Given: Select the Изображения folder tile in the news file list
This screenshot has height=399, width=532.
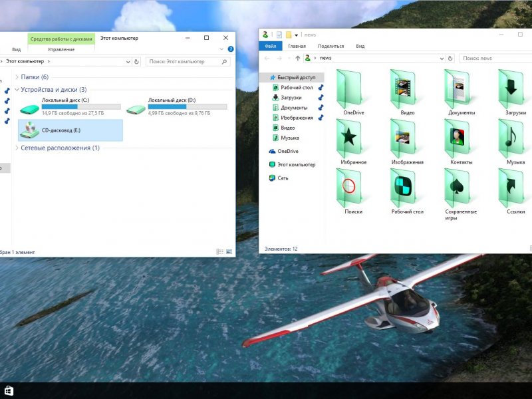Looking at the screenshot, I should pyautogui.click(x=407, y=142).
